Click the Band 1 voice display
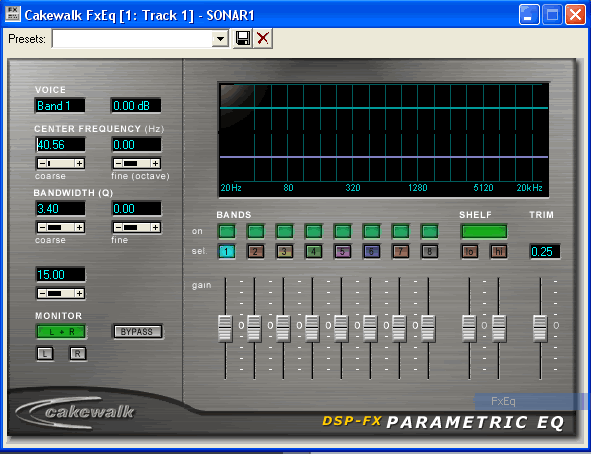This screenshot has height=454, width=591. pos(60,106)
